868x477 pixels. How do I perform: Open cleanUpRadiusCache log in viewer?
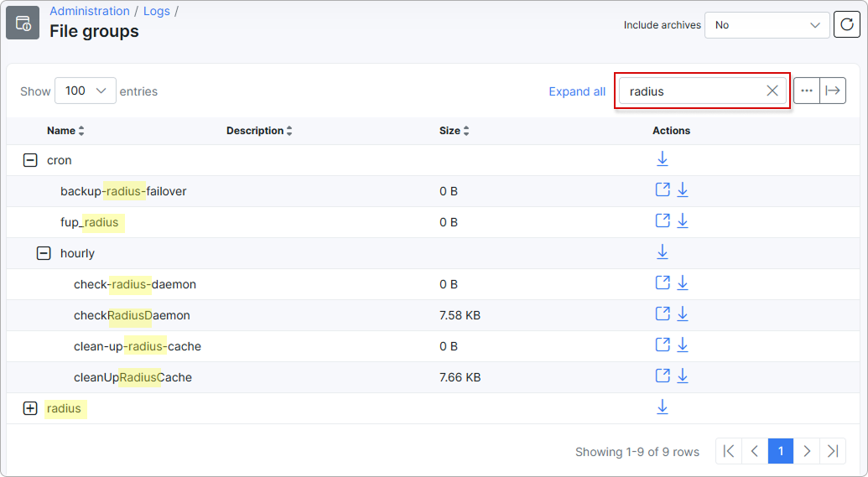pos(663,376)
